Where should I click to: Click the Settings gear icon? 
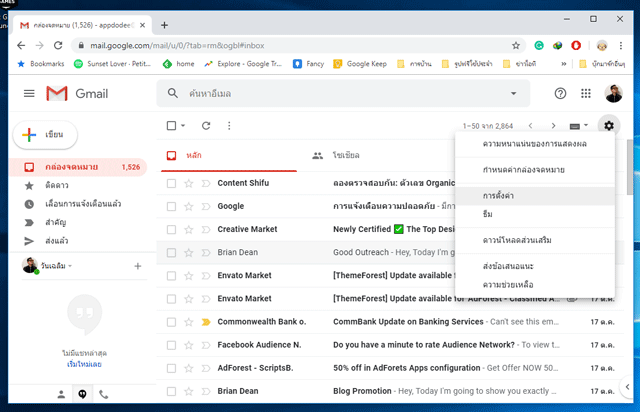click(609, 125)
